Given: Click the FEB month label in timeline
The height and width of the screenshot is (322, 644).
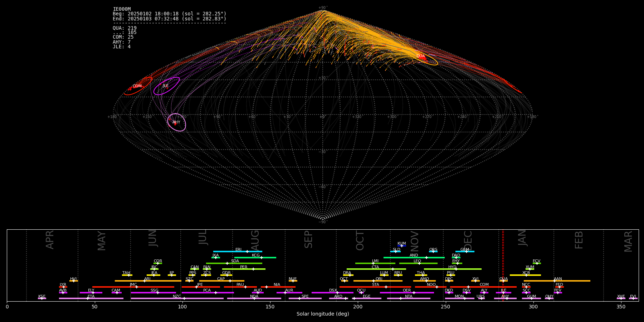Looking at the screenshot, I should pyautogui.click(x=579, y=240).
